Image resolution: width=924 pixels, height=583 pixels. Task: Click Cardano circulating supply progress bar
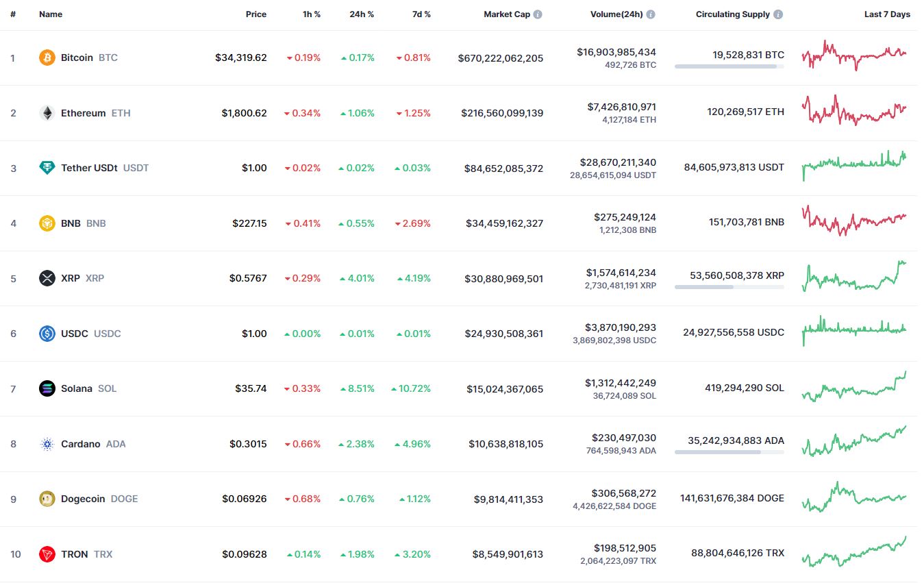729,452
